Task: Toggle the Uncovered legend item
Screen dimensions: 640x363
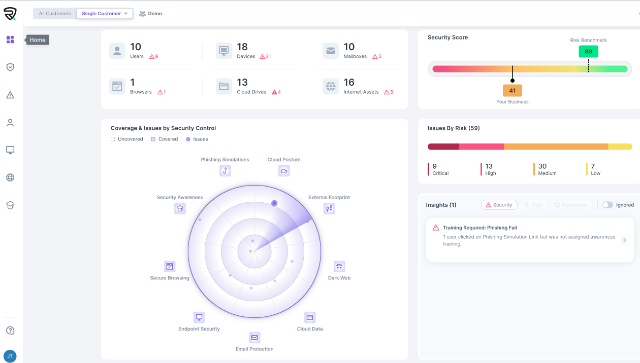Action: (x=127, y=139)
